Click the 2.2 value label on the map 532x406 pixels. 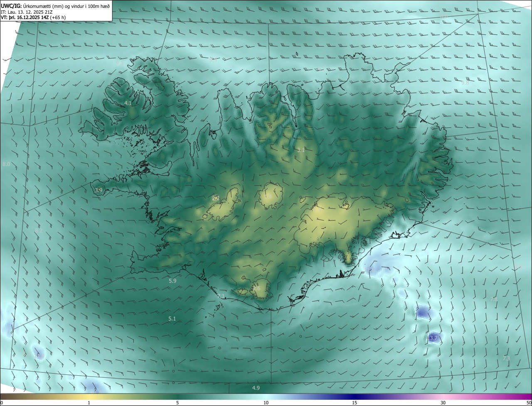[x=216, y=198]
